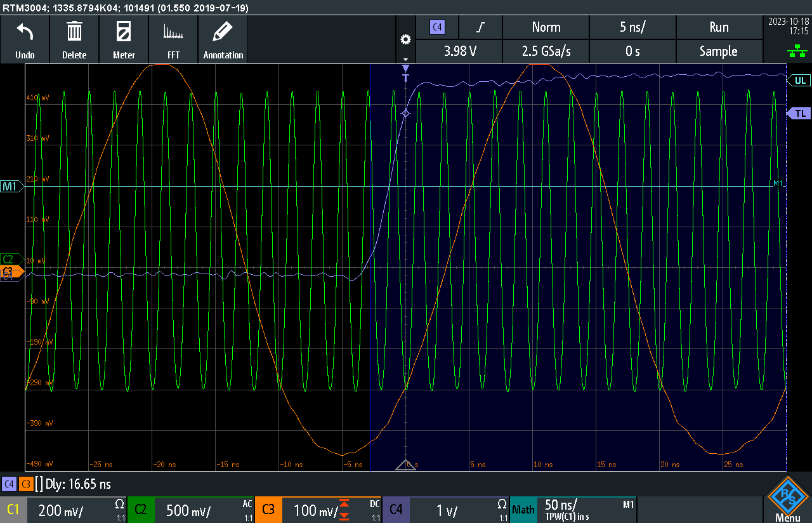The image size is (812, 523).
Task: Open the settings gear icon
Action: pos(405,39)
